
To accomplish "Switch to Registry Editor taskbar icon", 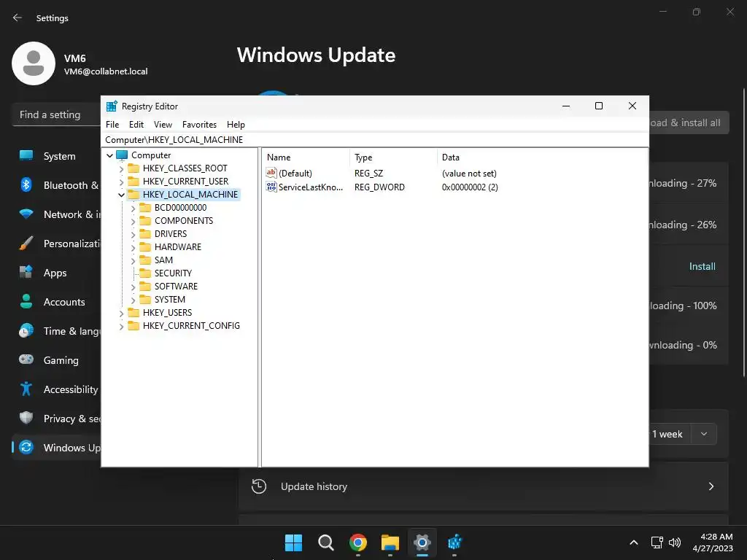I will click(454, 542).
